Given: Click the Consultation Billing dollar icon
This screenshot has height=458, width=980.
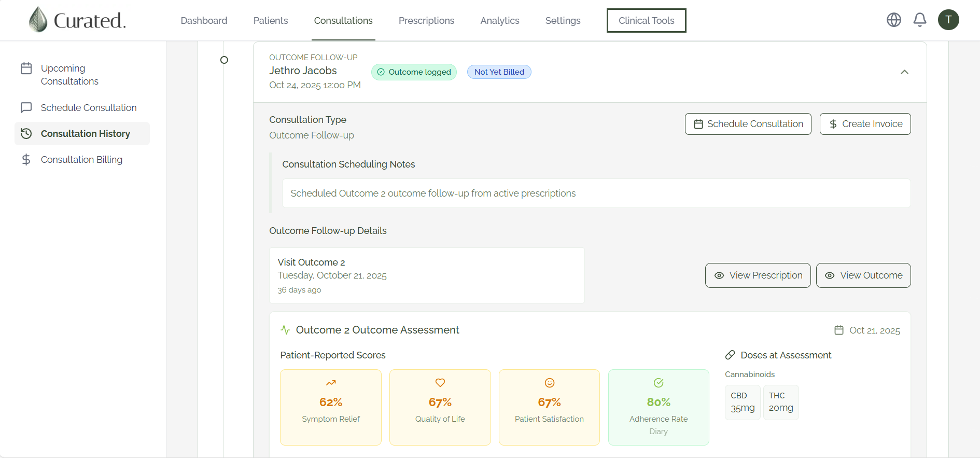Looking at the screenshot, I should click(x=26, y=159).
